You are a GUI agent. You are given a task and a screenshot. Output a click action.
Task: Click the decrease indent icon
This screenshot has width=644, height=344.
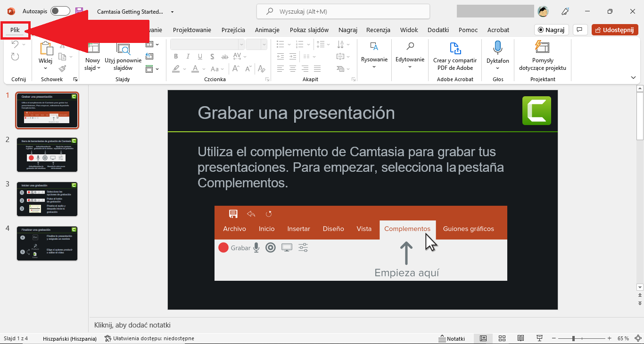pos(281,57)
